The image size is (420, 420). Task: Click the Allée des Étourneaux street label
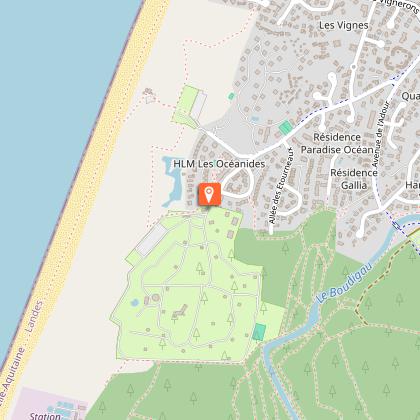pos(282,185)
